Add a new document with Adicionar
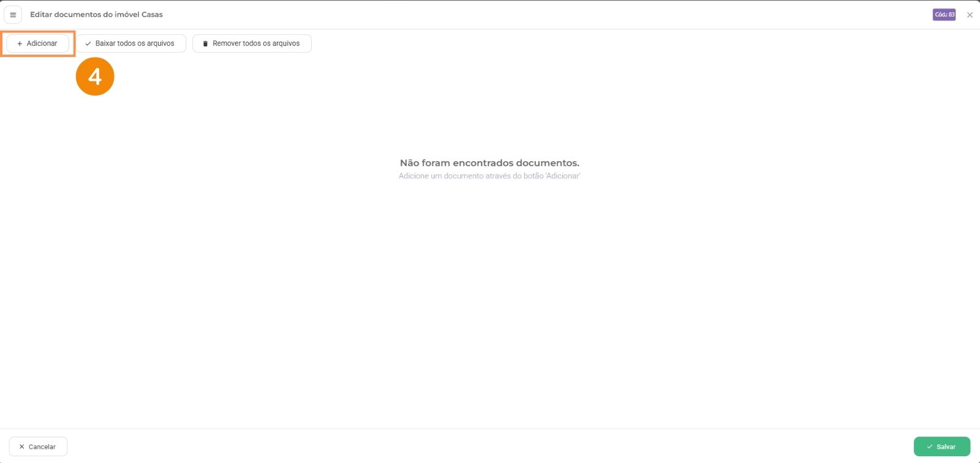980x463 pixels. tap(37, 43)
